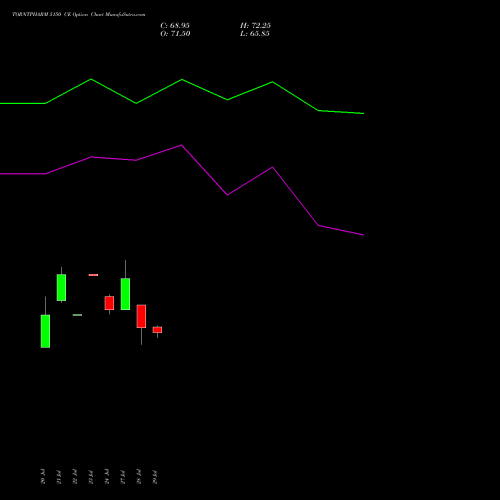Screen dimensions: 500x500
Task: Click the flat green dash candle above 22 Jul
Action: [77, 315]
